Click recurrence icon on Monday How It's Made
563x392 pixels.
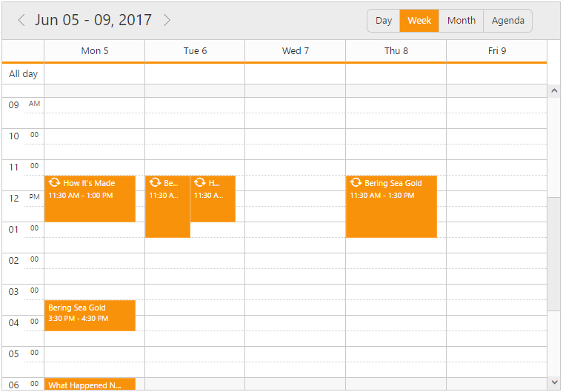coord(54,182)
